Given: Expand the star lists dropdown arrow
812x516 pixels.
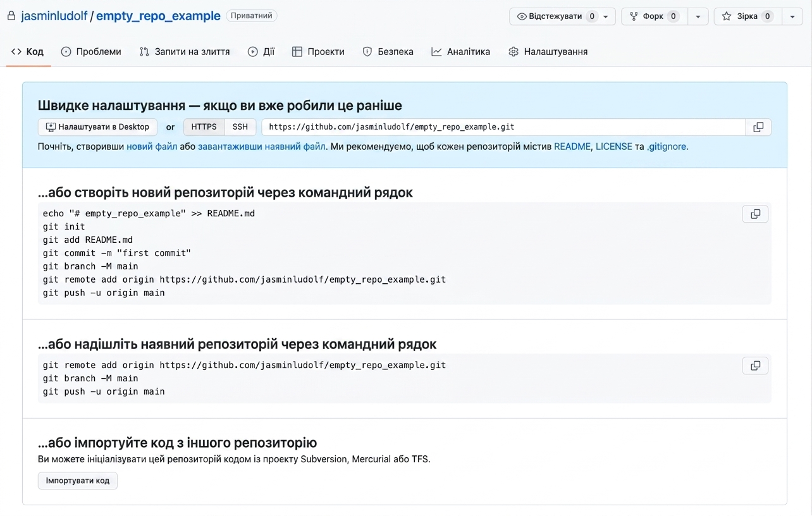Looking at the screenshot, I should 792,16.
